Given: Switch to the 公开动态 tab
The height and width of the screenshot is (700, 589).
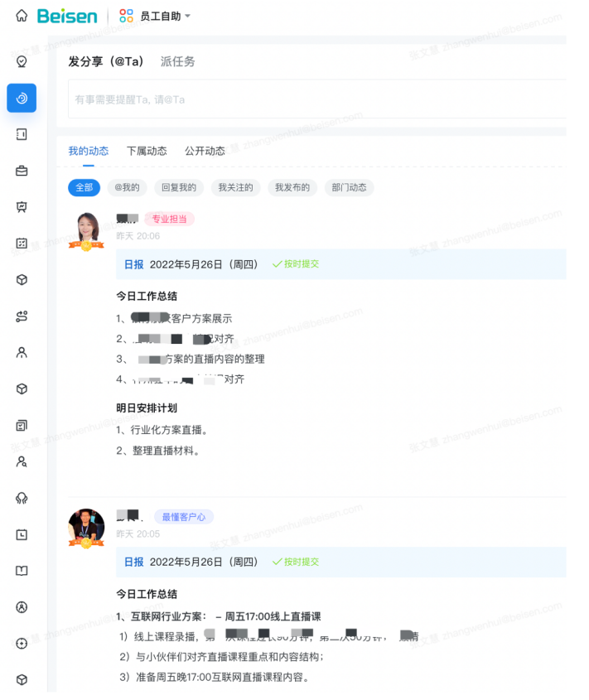Looking at the screenshot, I should click(x=205, y=151).
